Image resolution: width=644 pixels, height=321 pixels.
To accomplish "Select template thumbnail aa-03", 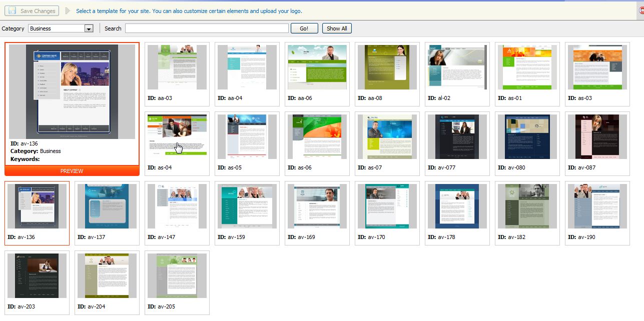I will [177, 67].
